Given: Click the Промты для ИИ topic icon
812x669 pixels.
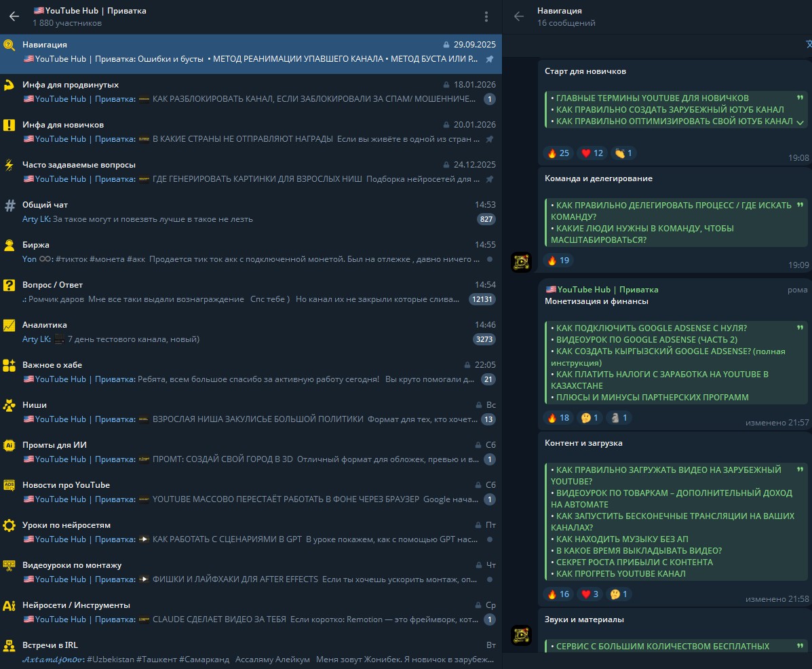Looking at the screenshot, I should pos(9,446).
